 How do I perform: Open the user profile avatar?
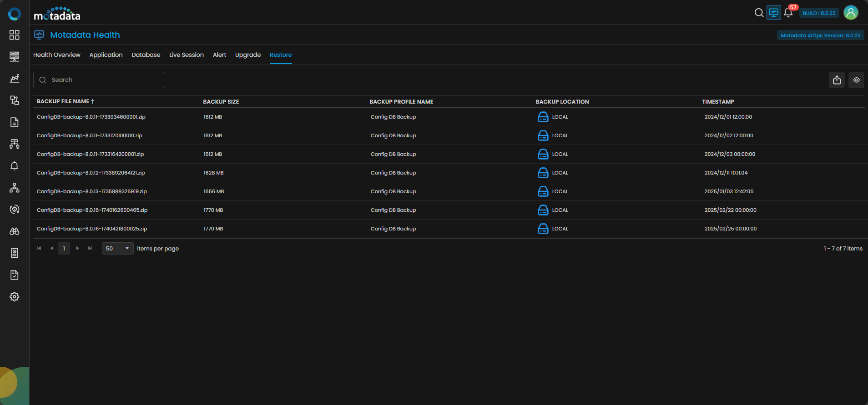pos(851,13)
